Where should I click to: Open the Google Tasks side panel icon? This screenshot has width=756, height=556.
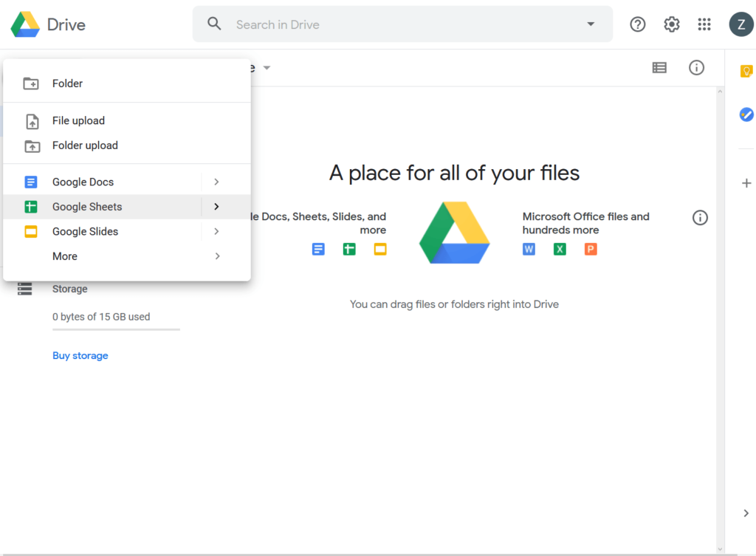tap(746, 114)
